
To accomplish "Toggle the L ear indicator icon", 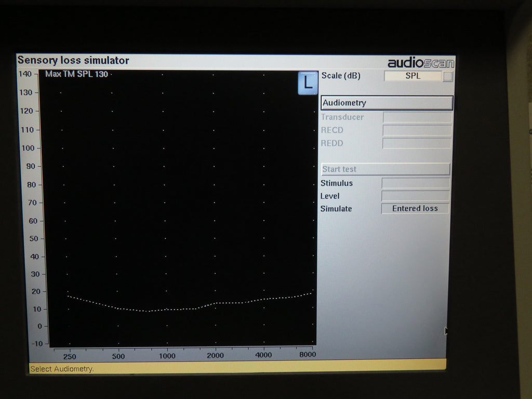I will point(308,83).
